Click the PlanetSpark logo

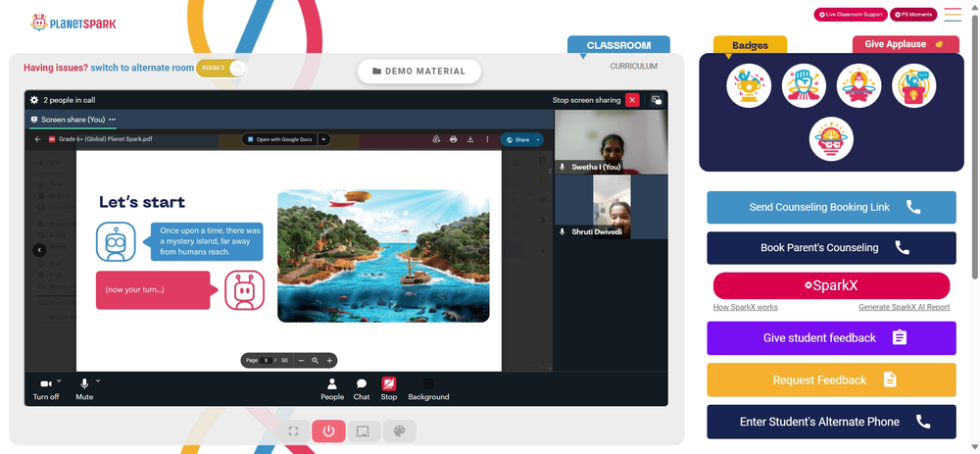point(73,24)
